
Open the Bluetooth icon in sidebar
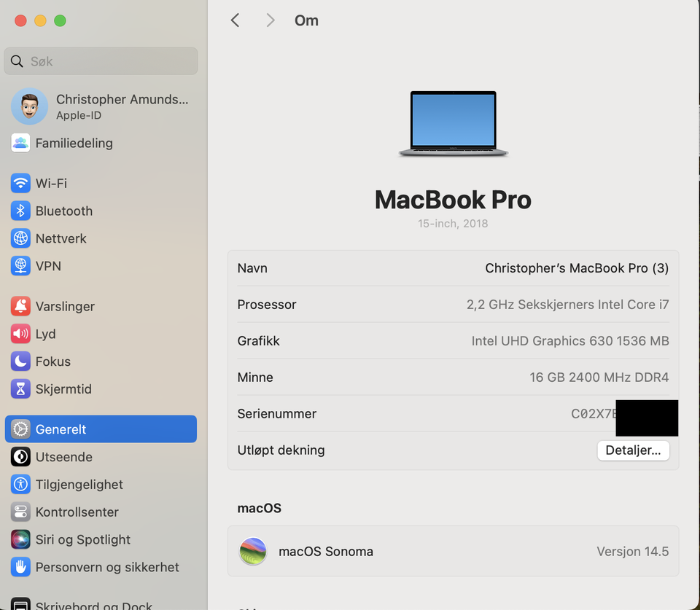click(20, 211)
